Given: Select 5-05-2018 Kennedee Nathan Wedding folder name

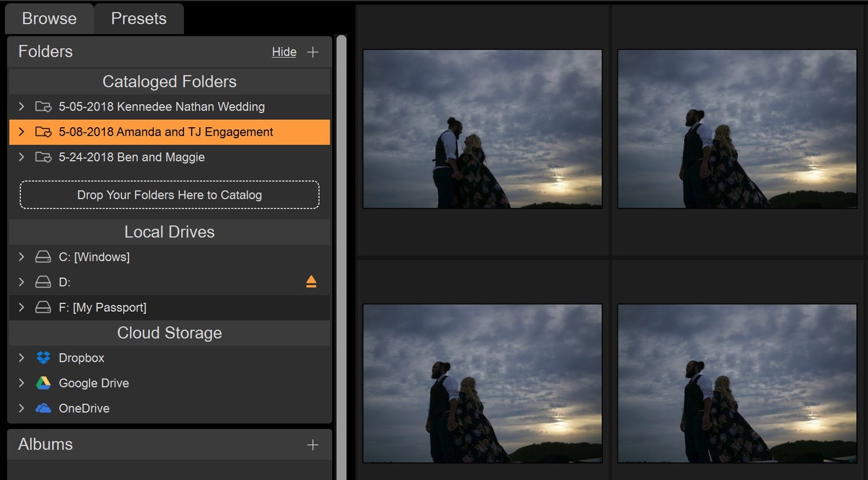Looking at the screenshot, I should (x=162, y=106).
